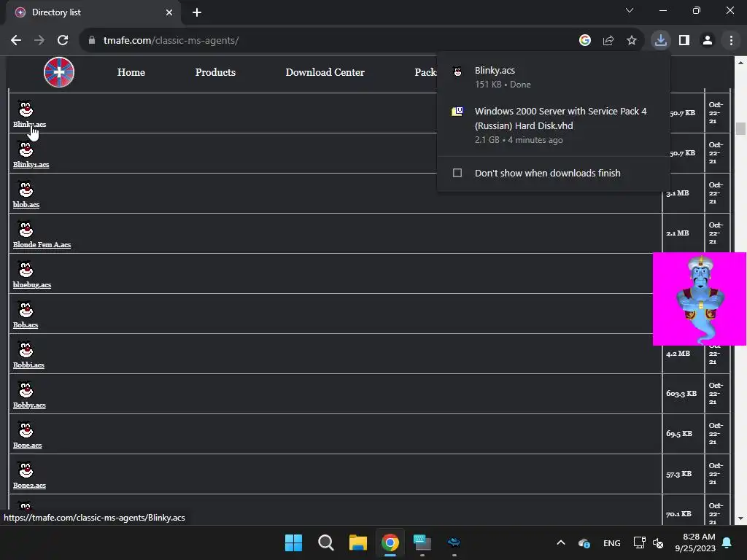This screenshot has width=747, height=560.
Task: Open the Chrome profile menu
Action: pos(708,41)
